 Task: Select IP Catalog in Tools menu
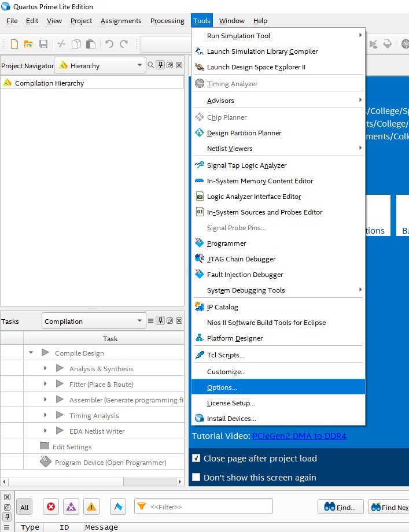click(x=278, y=306)
